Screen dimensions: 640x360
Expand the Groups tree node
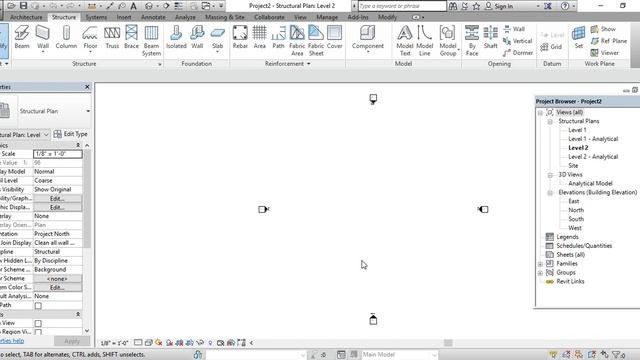540,273
